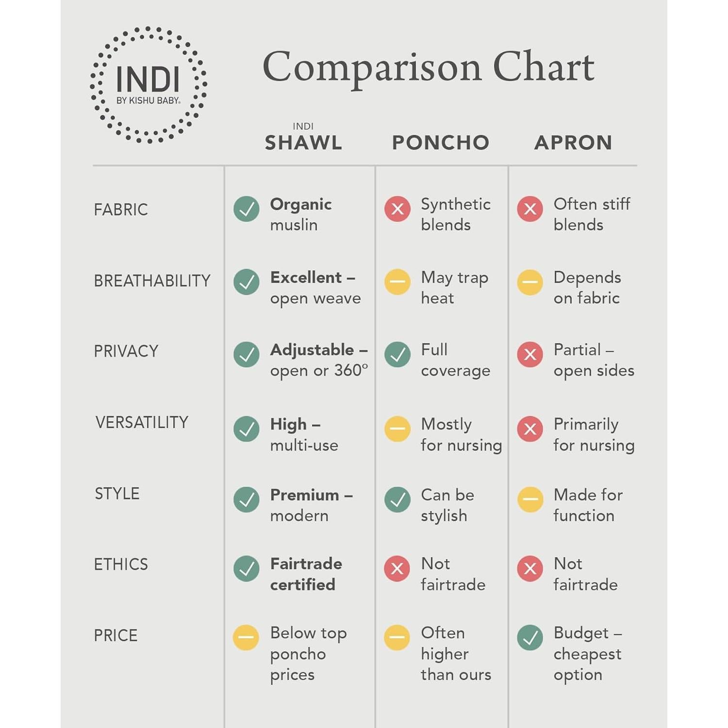Select the APRON column header
This screenshot has height=728, width=728.
click(573, 142)
